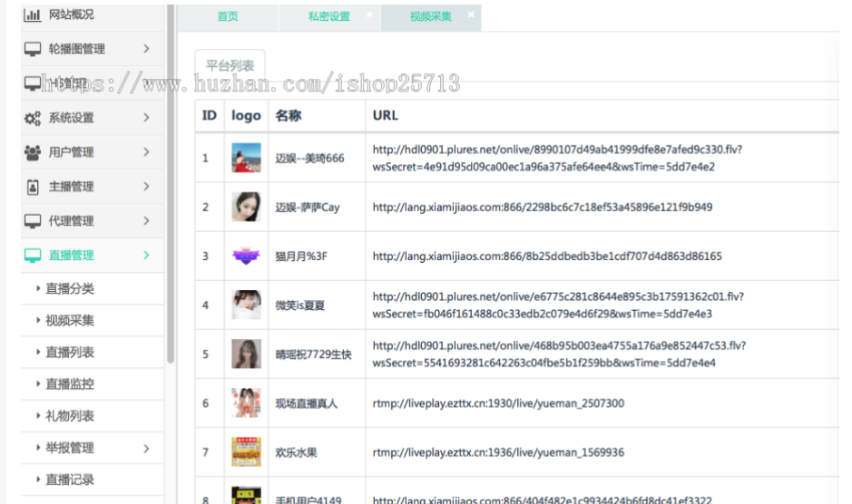The image size is (852, 504).
Task: Click the 网站概况 bar chart icon
Action: pyautogui.click(x=32, y=15)
